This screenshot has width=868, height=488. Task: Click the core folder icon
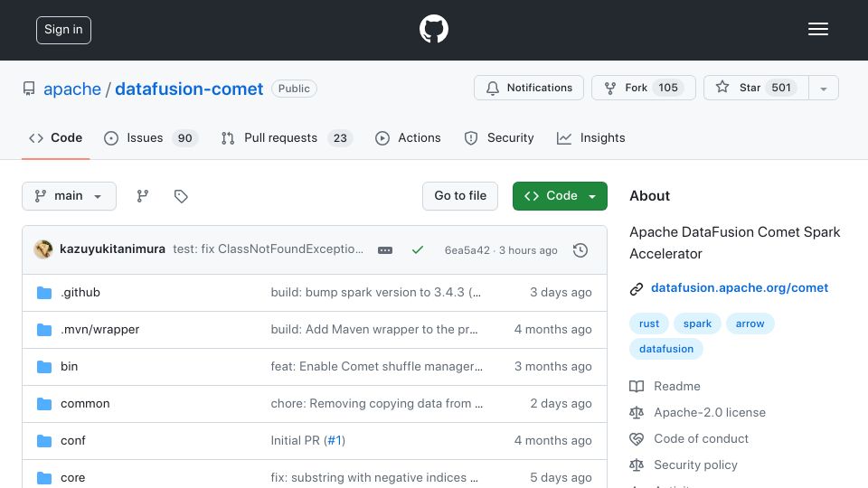[x=44, y=478]
